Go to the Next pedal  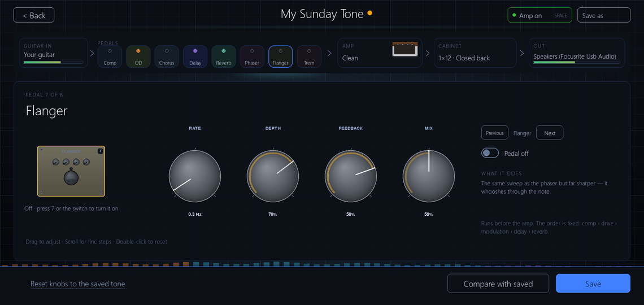point(550,133)
